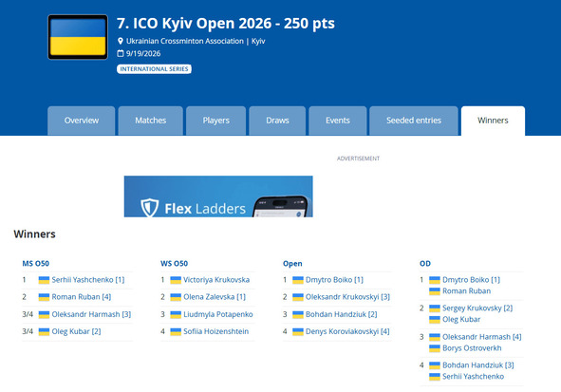Click the Ukrainian flag tournament logo
Viewport: 561px width, 392px height.
(x=78, y=37)
